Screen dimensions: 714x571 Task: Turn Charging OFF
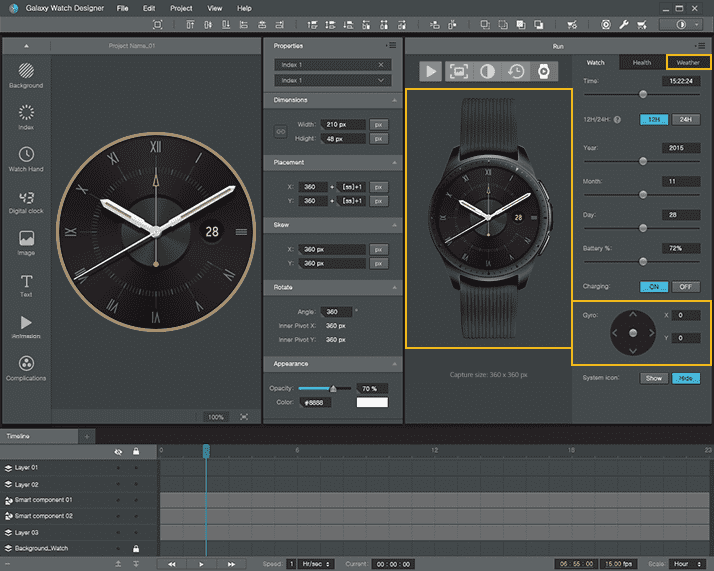coord(685,286)
